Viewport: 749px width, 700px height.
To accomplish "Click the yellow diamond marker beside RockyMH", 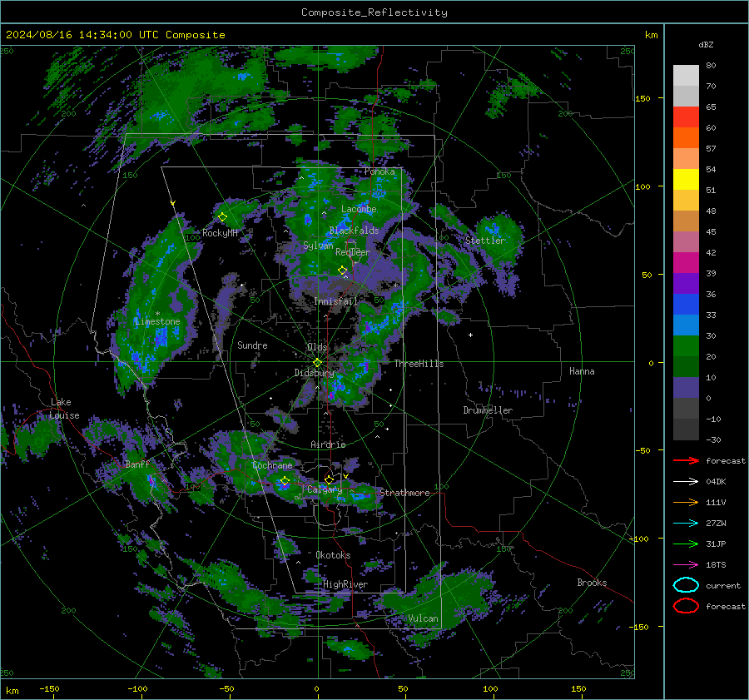I will [x=222, y=217].
